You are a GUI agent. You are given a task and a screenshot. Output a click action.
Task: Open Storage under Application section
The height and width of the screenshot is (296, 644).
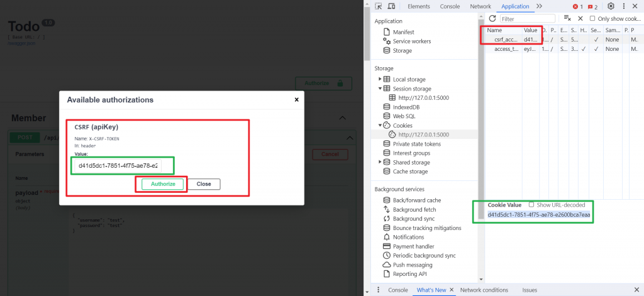402,50
